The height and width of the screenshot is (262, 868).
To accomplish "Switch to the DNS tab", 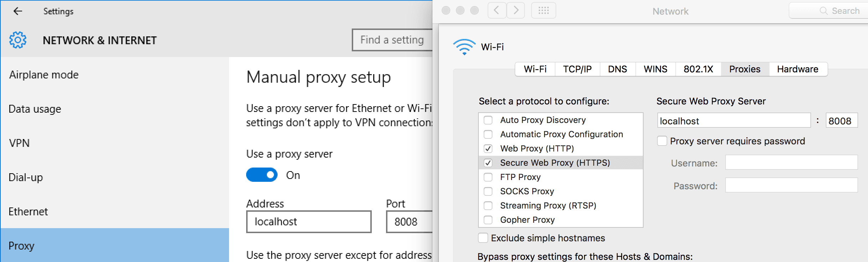I will click(618, 69).
